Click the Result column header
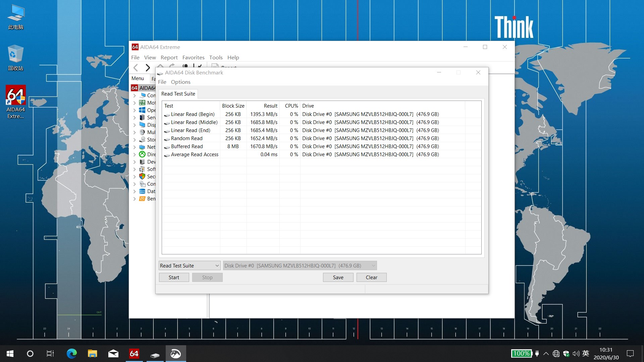The height and width of the screenshot is (362, 644). (263, 106)
